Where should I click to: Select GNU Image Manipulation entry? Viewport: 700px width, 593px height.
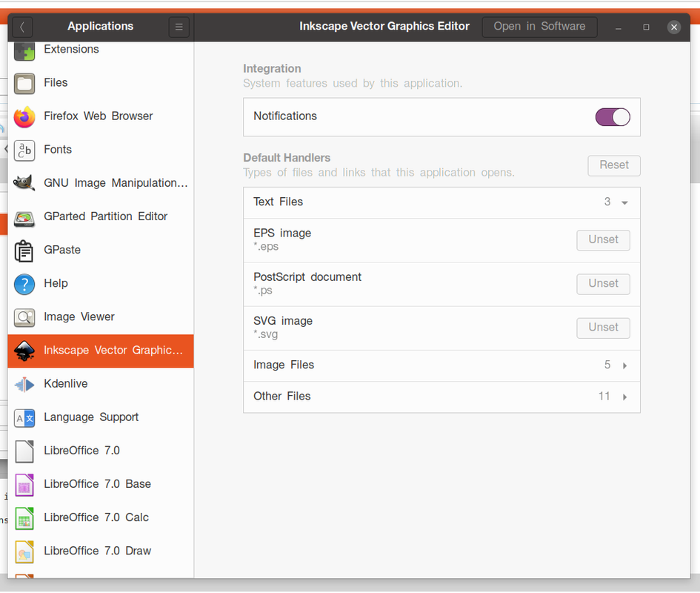(101, 184)
